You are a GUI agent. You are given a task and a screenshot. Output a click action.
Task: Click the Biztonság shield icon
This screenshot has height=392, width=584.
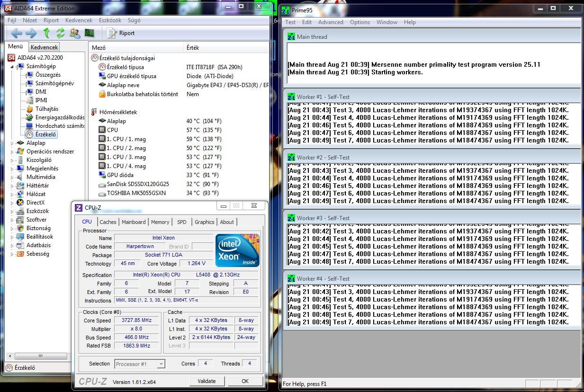(20, 228)
